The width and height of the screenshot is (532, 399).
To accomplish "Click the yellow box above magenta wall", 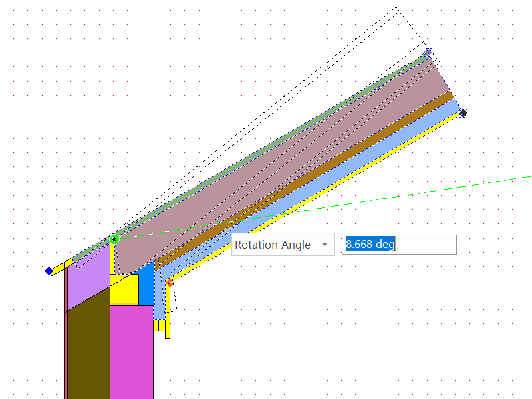I will click(x=124, y=289).
